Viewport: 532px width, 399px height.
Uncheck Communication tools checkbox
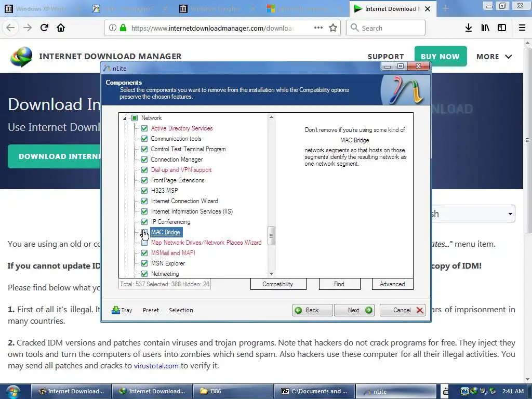(144, 139)
